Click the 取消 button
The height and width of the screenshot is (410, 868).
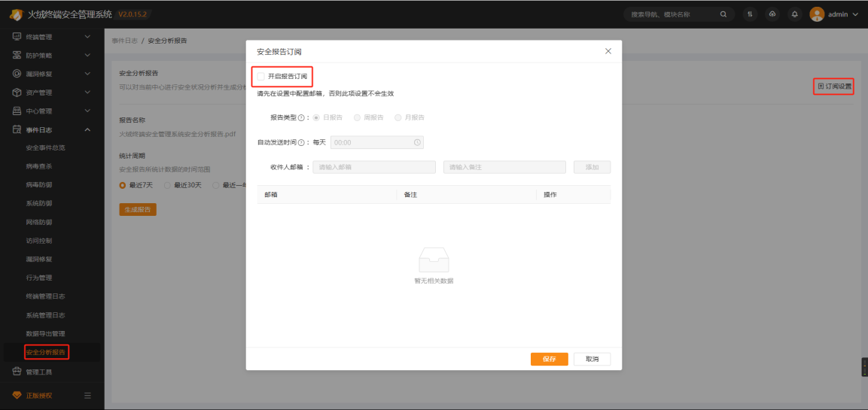(x=592, y=359)
